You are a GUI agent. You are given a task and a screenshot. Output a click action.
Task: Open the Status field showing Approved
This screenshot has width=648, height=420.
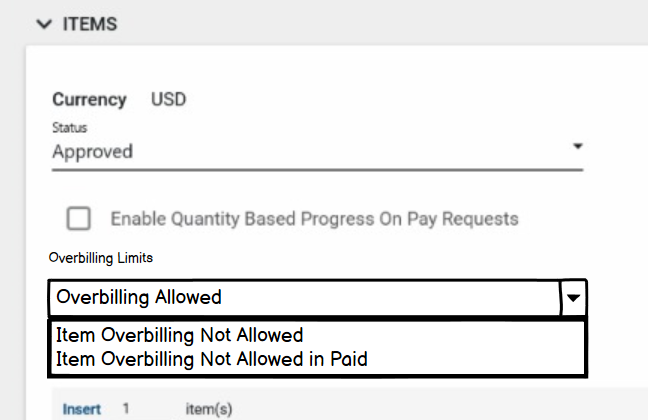(300, 152)
